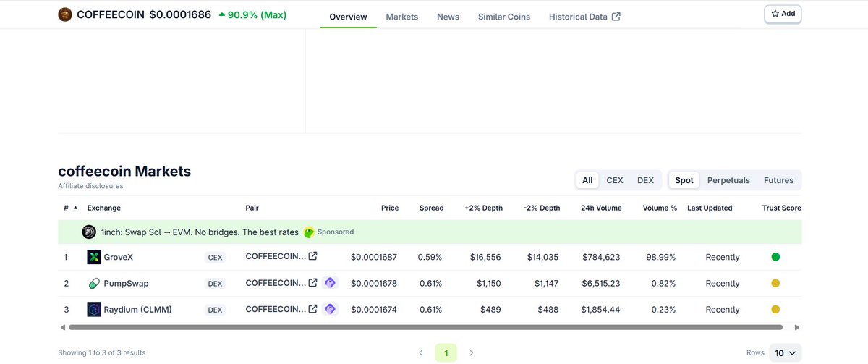The width and height of the screenshot is (868, 364).
Task: Click the 1inch Swap Sol sponsored ad text
Action: (x=200, y=232)
